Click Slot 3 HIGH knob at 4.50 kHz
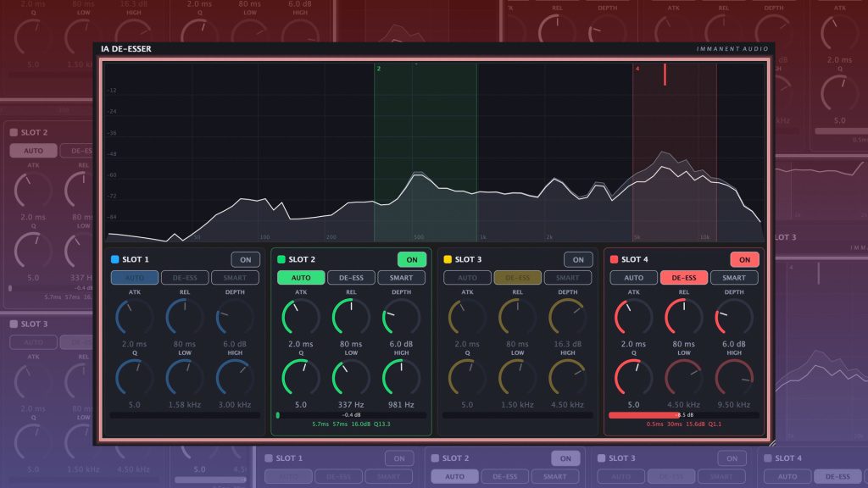Image resolution: width=868 pixels, height=488 pixels. (567, 378)
